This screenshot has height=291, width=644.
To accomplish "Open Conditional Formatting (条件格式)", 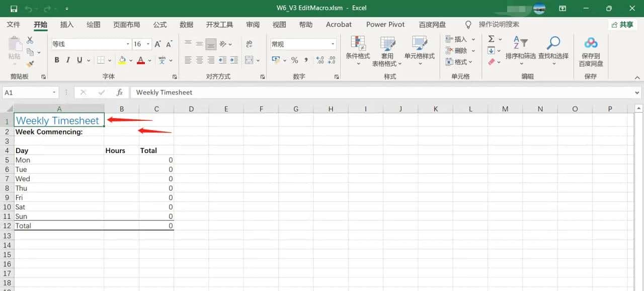I will [358, 50].
